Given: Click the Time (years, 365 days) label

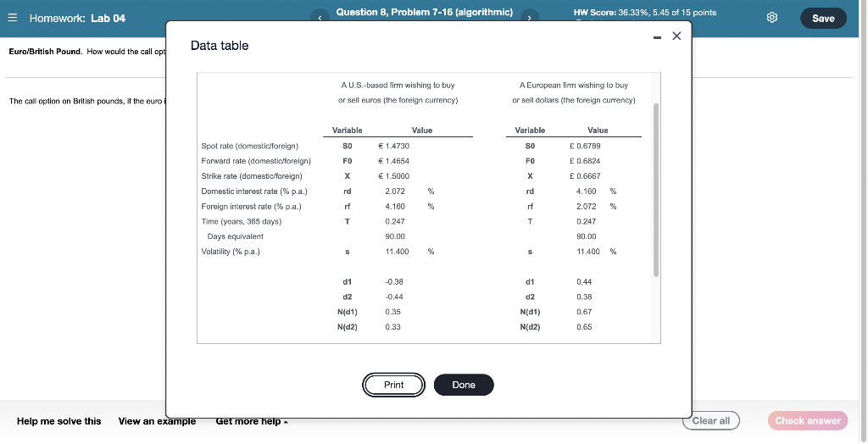Looking at the screenshot, I should point(242,221).
